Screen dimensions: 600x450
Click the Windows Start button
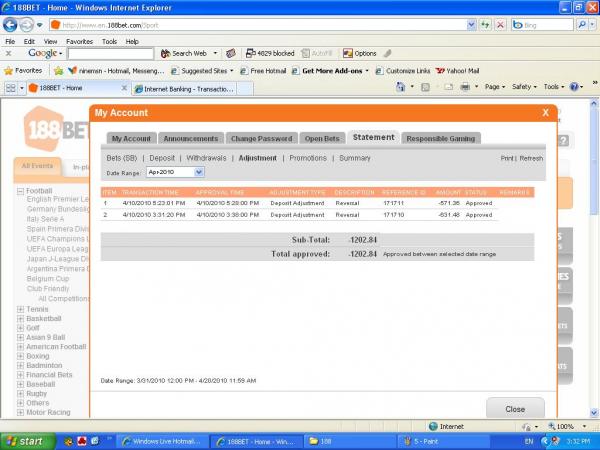click(24, 440)
